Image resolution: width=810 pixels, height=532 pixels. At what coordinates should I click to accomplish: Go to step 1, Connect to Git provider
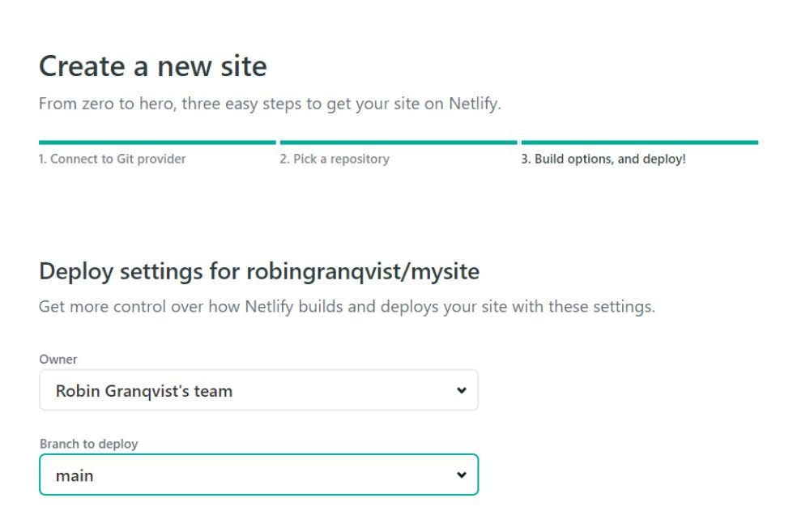(112, 159)
